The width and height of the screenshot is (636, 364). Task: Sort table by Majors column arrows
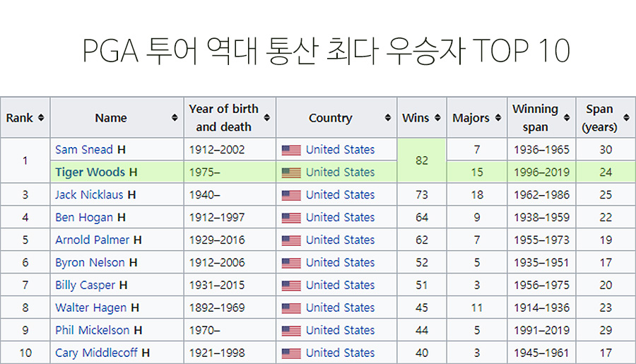coord(498,117)
